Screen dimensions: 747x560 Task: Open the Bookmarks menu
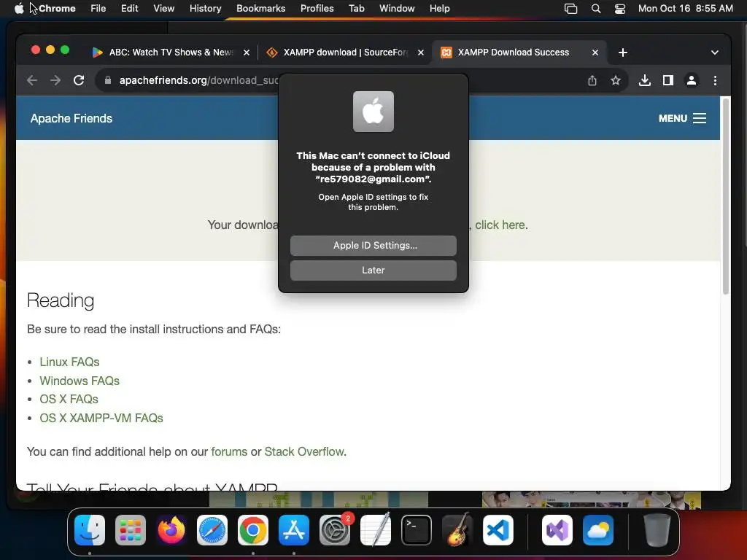tap(260, 9)
